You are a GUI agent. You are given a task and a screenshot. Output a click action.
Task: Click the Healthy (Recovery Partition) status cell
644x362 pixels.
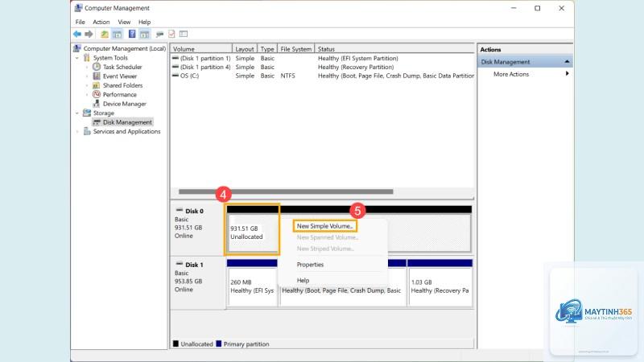tap(356, 67)
